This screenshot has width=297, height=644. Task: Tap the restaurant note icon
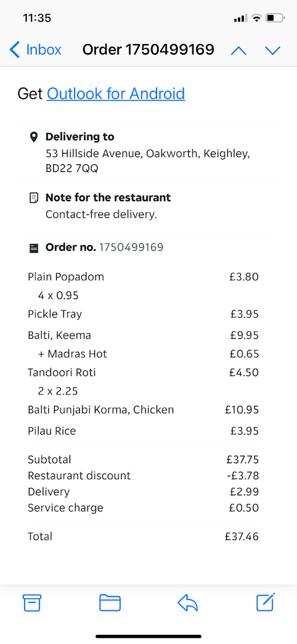tap(34, 198)
